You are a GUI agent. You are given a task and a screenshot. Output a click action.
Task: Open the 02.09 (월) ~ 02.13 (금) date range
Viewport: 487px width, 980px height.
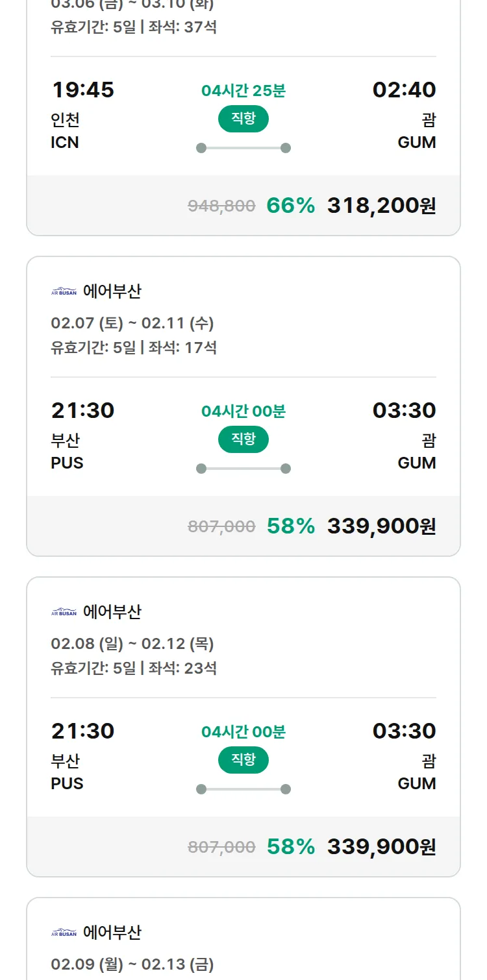(132, 964)
